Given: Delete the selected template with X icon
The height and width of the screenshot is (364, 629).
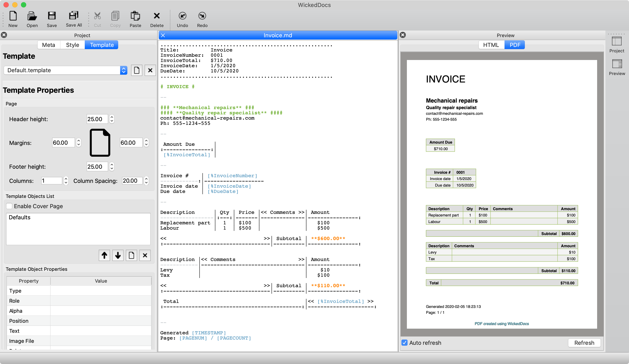Looking at the screenshot, I should 150,70.
